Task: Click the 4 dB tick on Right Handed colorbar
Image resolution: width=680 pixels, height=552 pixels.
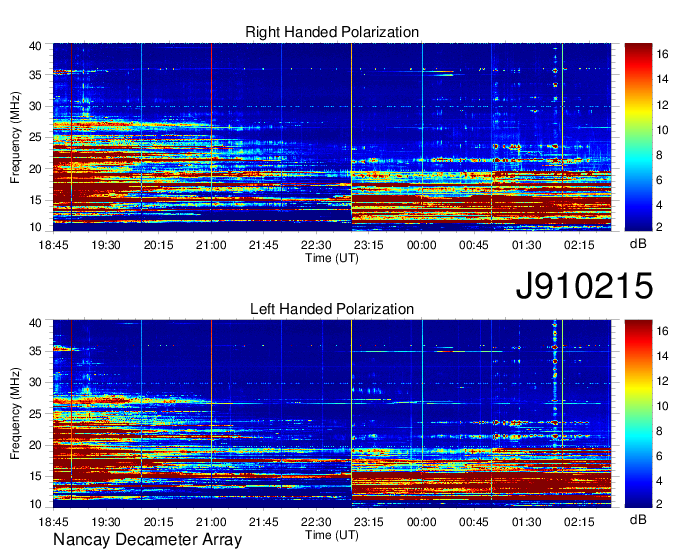Action: pyautogui.click(x=659, y=205)
